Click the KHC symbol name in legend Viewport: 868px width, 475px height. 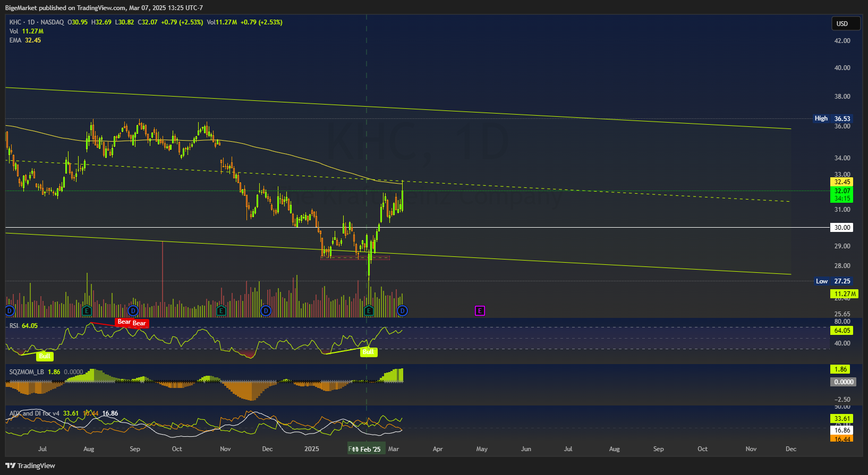pos(15,22)
